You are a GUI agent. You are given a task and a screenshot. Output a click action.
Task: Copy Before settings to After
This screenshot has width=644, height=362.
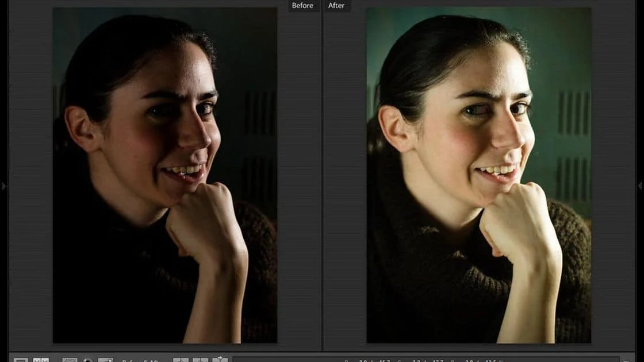pos(181,360)
